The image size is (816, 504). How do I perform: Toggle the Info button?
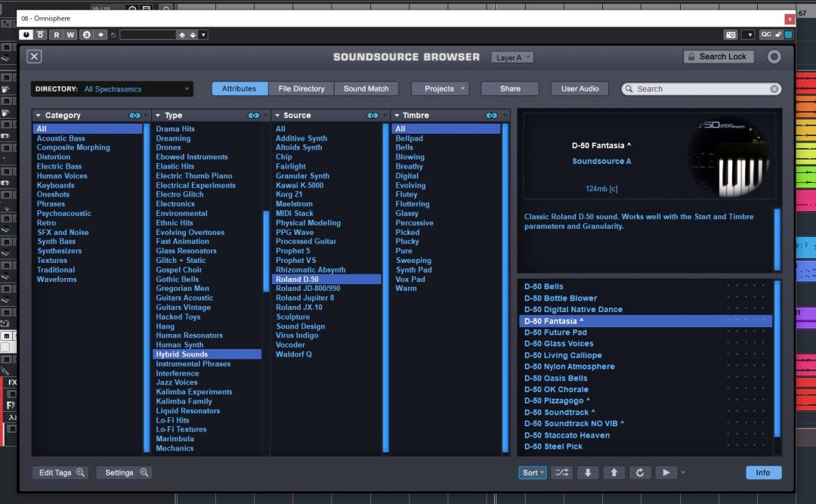coord(763,473)
